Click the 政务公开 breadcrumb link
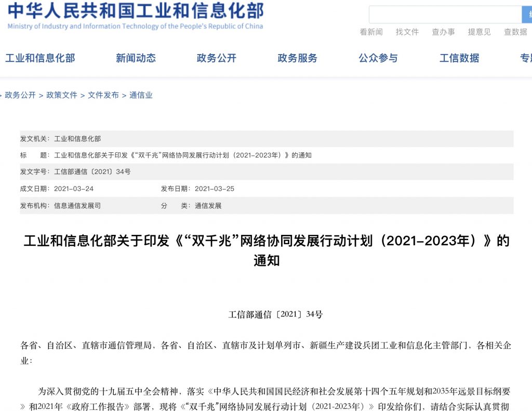 pyautogui.click(x=20, y=95)
